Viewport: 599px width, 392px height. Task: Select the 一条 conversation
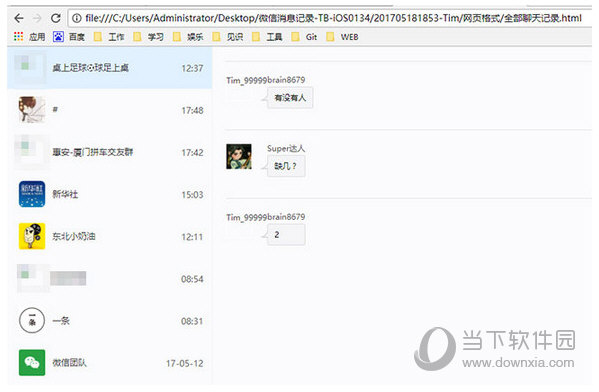click(x=109, y=321)
